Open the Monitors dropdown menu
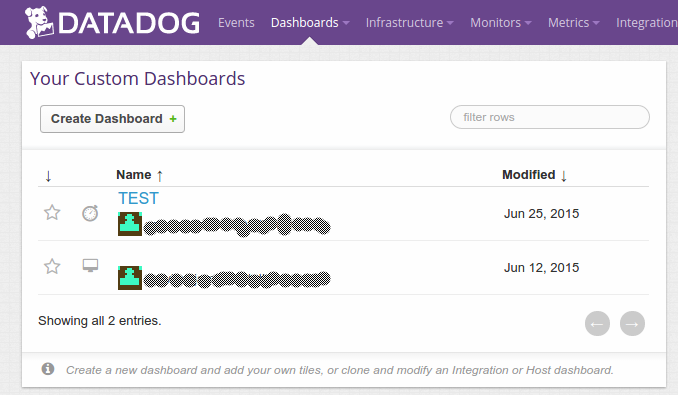 [x=500, y=23]
